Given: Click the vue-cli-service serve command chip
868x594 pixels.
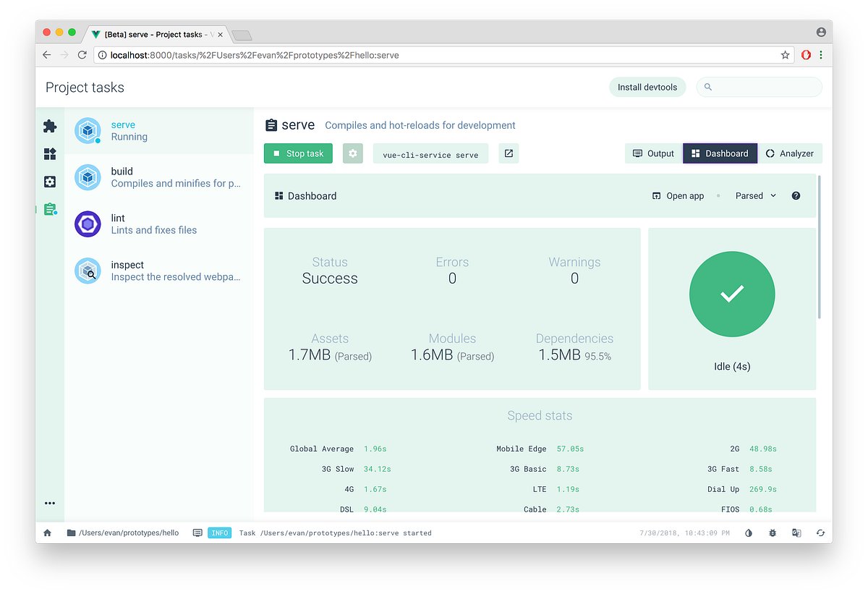Looking at the screenshot, I should (x=430, y=154).
